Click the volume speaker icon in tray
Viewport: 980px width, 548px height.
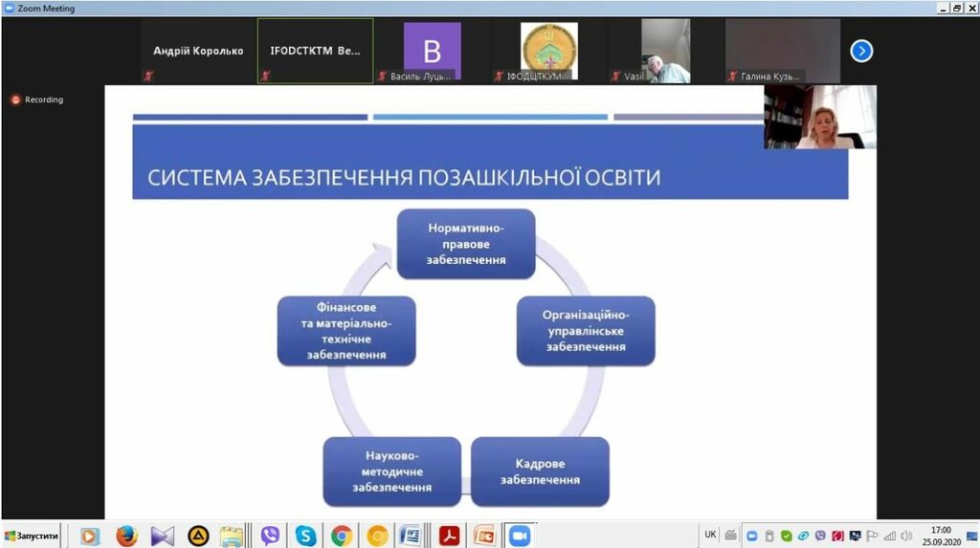(x=905, y=536)
